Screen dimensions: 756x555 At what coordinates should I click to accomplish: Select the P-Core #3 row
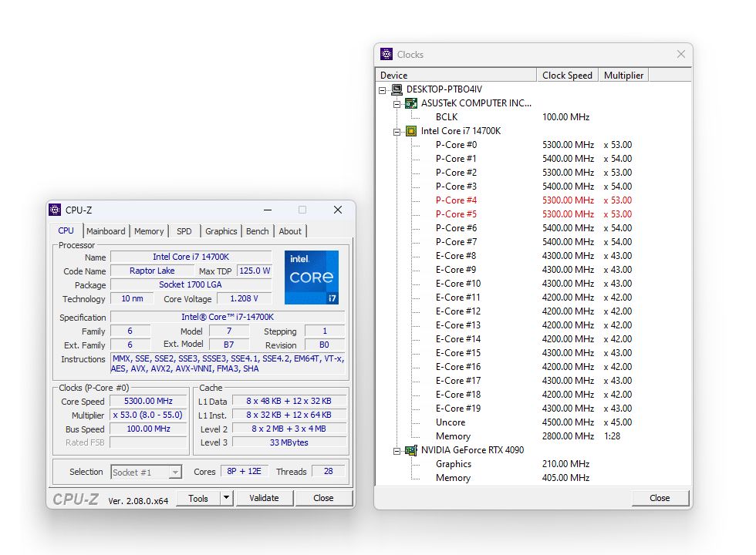click(533, 187)
